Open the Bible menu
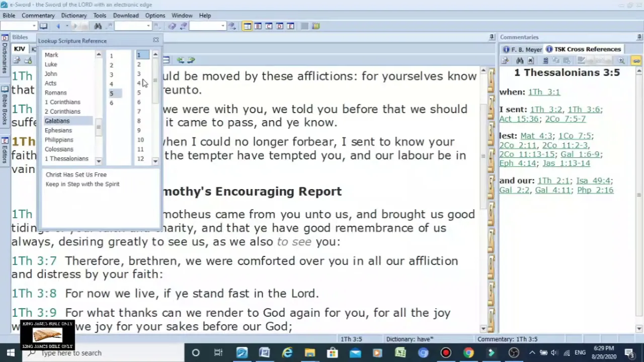 pyautogui.click(x=9, y=16)
